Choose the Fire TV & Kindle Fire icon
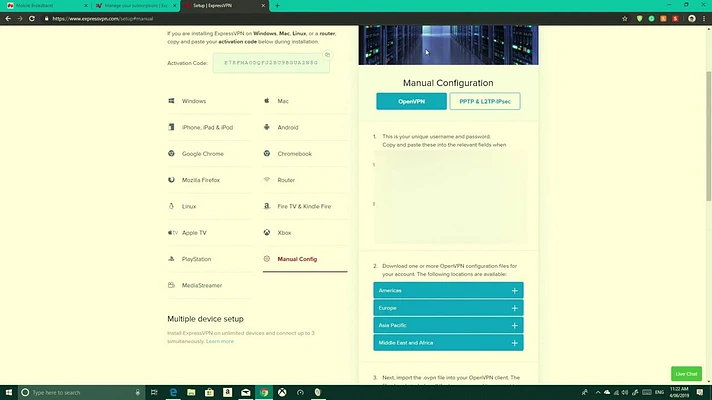 coord(267,206)
